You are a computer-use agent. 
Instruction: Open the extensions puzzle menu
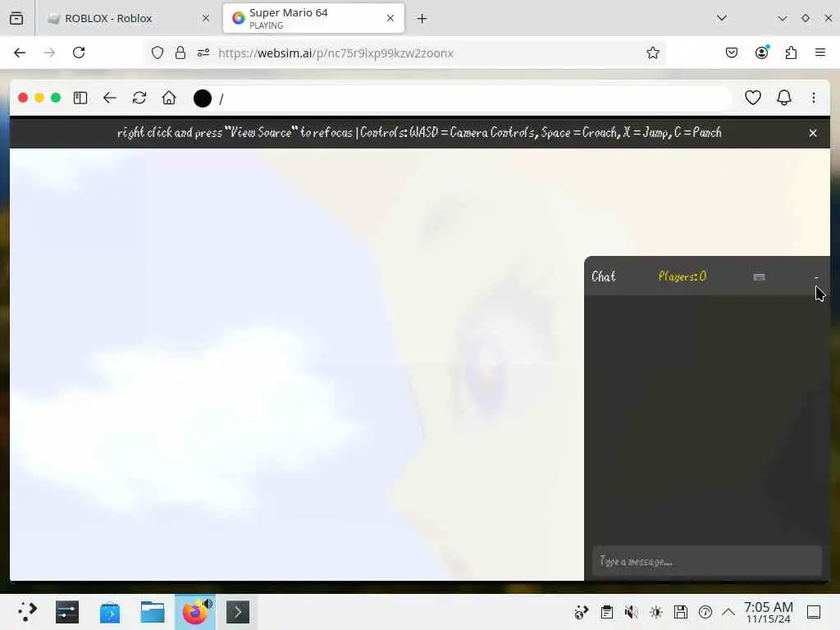(792, 52)
